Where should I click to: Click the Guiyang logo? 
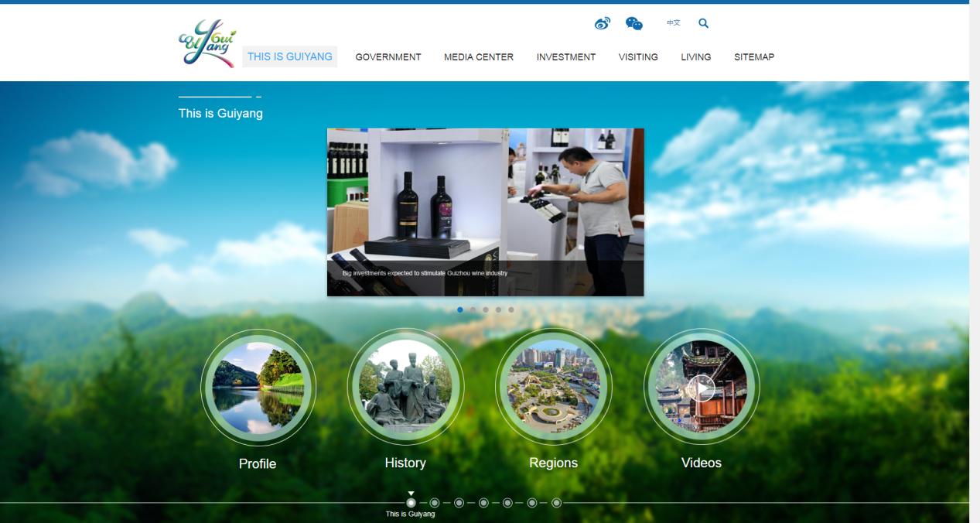click(x=207, y=44)
